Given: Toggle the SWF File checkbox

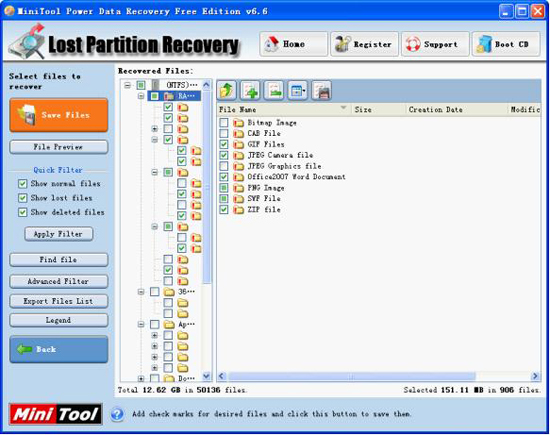Looking at the screenshot, I should [x=223, y=199].
